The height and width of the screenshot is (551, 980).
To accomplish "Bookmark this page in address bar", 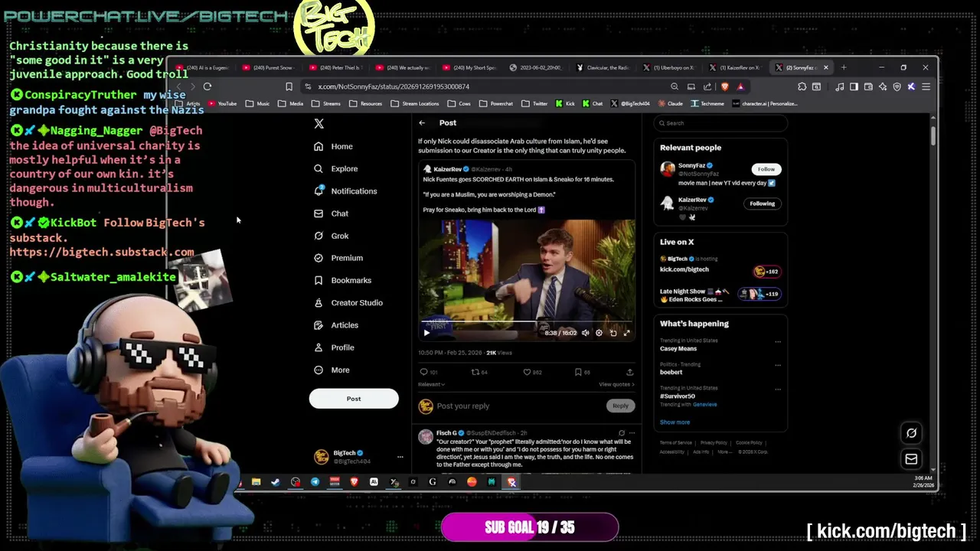I will [x=289, y=86].
